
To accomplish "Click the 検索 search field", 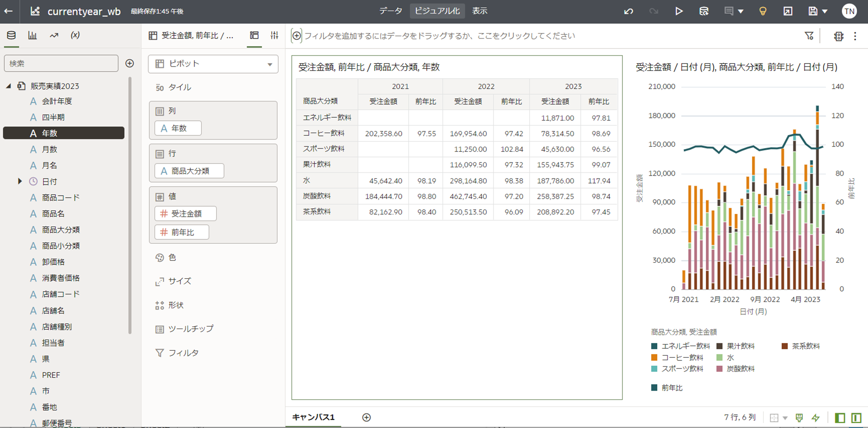I will click(61, 64).
